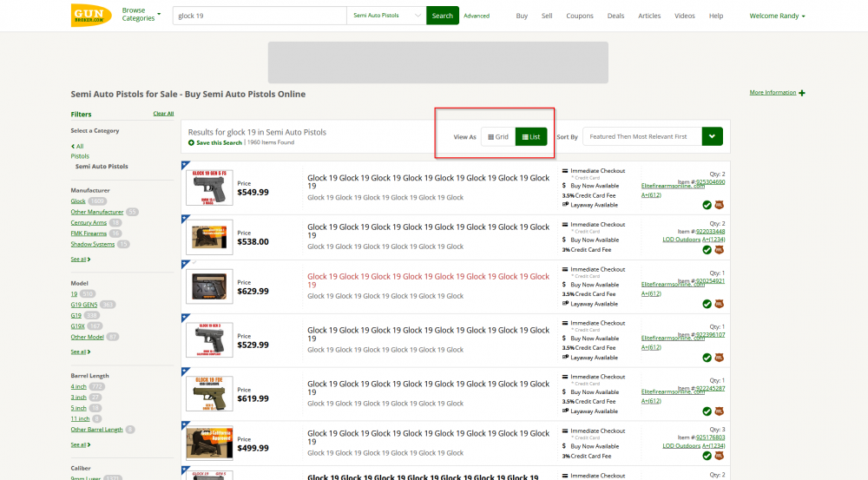Click FFL badge icon on $549.99 listing
The width and height of the screenshot is (868, 480).
point(719,205)
